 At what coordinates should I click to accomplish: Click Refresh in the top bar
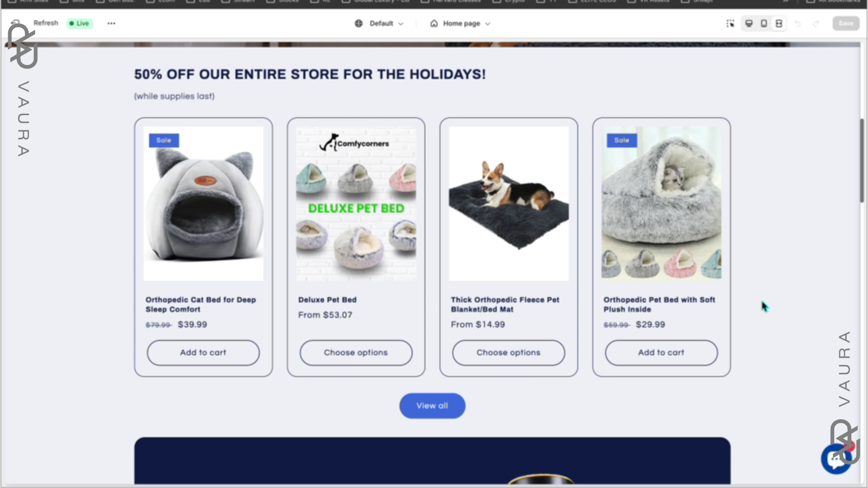(46, 23)
